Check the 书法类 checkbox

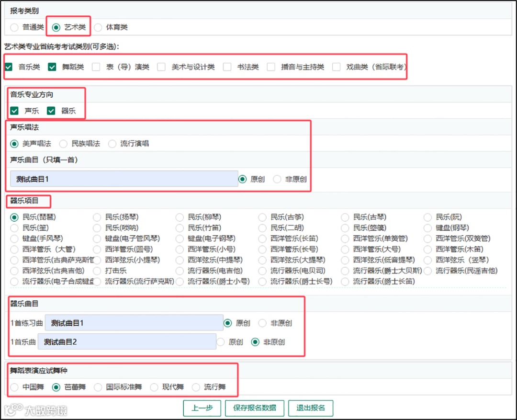tap(227, 67)
